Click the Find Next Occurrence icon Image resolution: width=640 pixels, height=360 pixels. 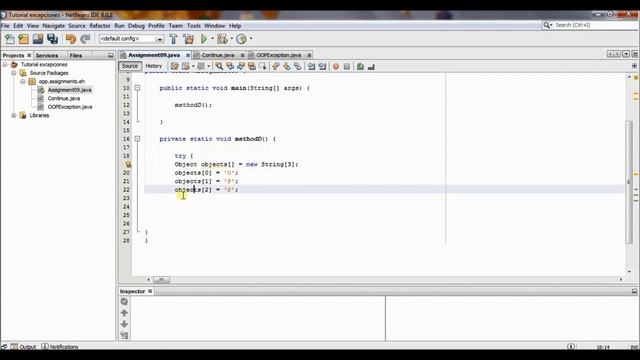click(241, 66)
